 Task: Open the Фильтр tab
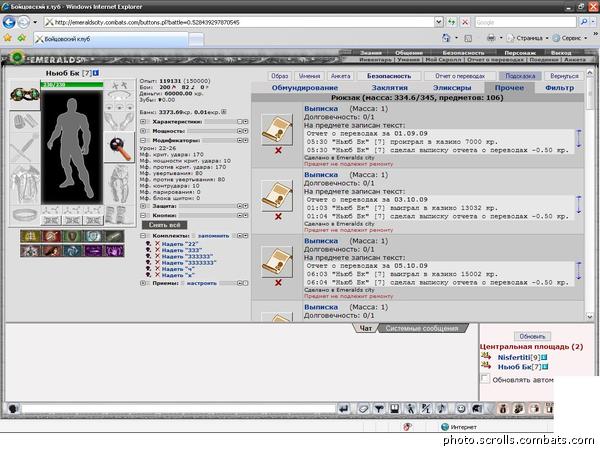pyautogui.click(x=559, y=88)
